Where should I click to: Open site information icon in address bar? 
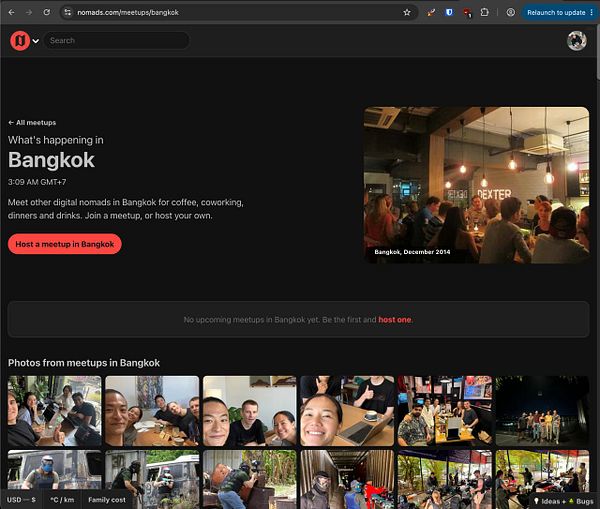[x=68, y=12]
